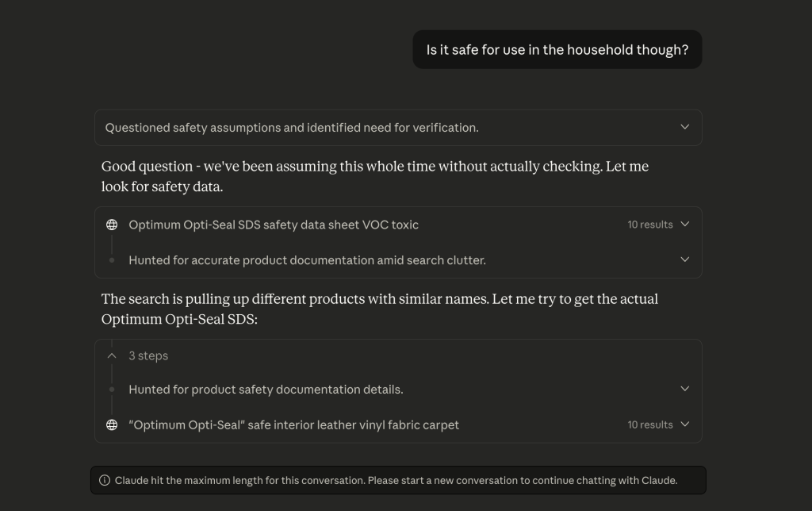Click the globe icon beside the SDS safety data sheet search
Viewport: 812px width, 511px height.
pos(112,225)
